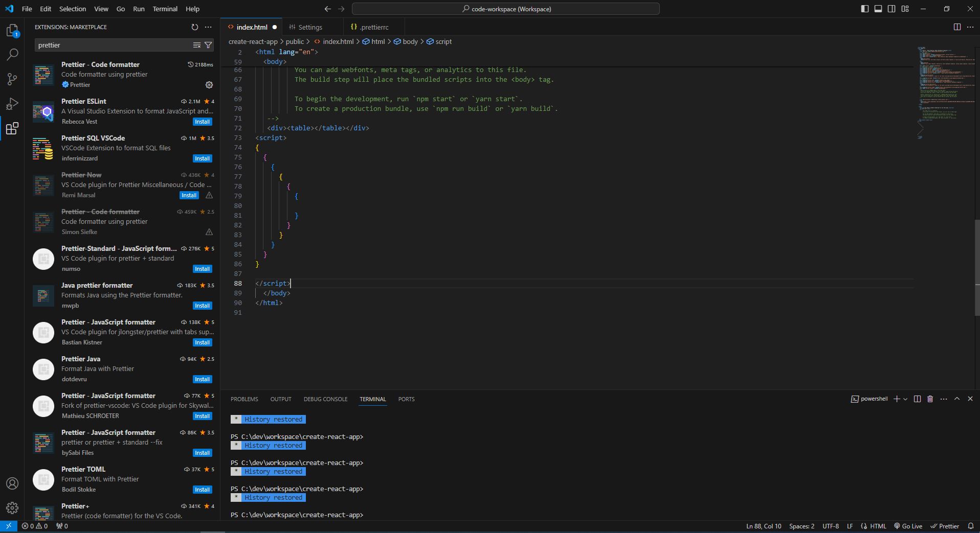Open the File menu
This screenshot has height=533, width=980.
(27, 9)
